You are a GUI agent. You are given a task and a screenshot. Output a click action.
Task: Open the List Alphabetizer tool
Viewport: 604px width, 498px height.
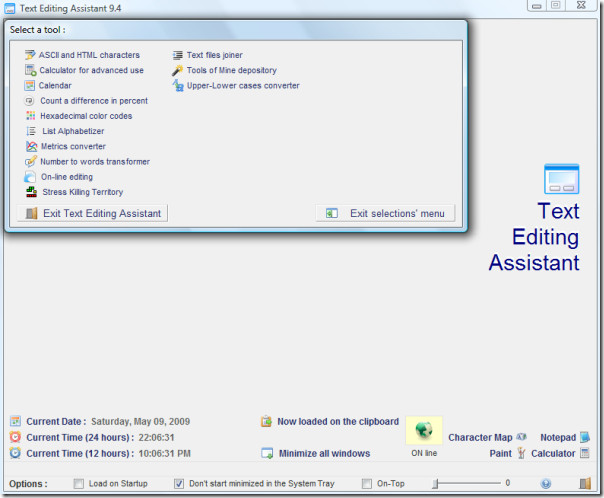[73, 131]
